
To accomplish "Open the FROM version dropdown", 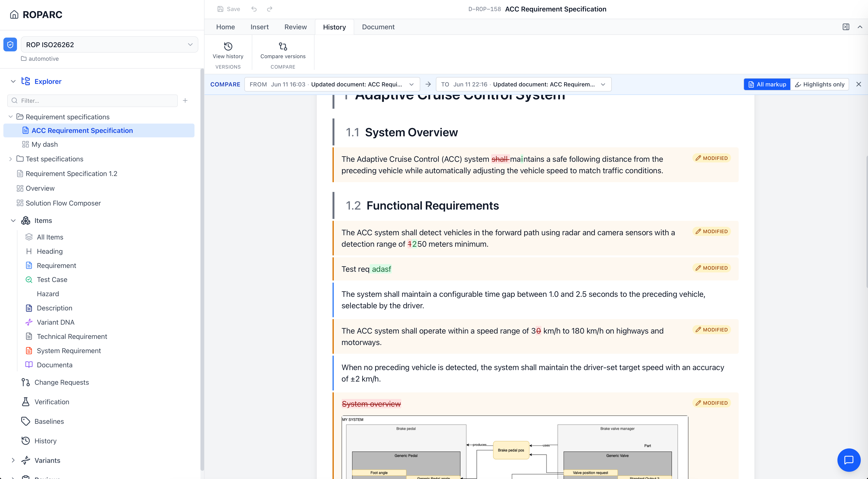I will pyautogui.click(x=332, y=84).
